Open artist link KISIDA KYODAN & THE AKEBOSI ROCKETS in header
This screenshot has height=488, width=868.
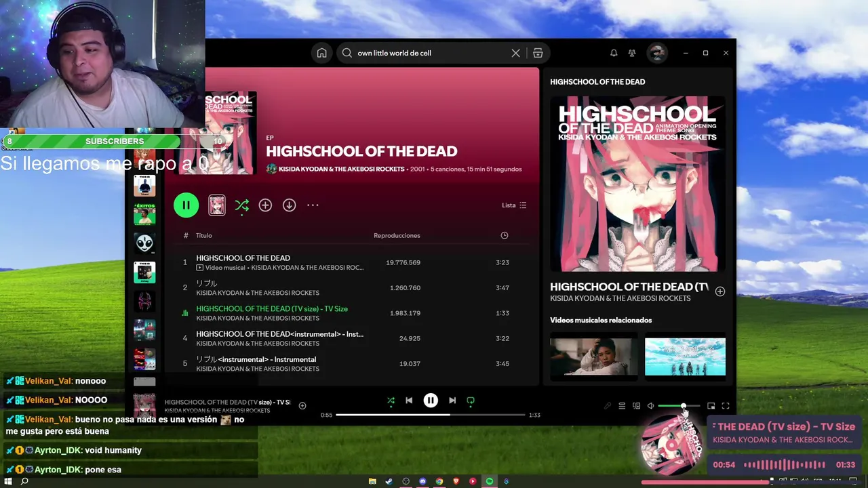[x=342, y=169]
